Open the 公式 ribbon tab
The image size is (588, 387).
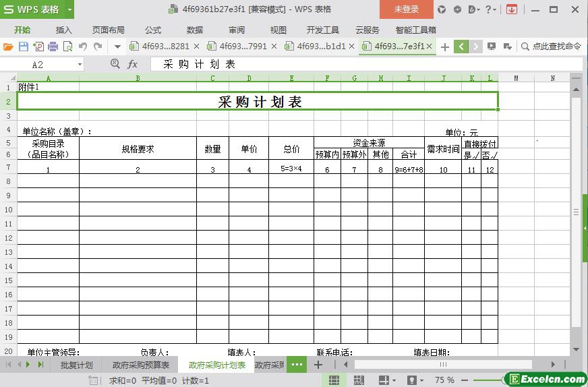point(153,30)
